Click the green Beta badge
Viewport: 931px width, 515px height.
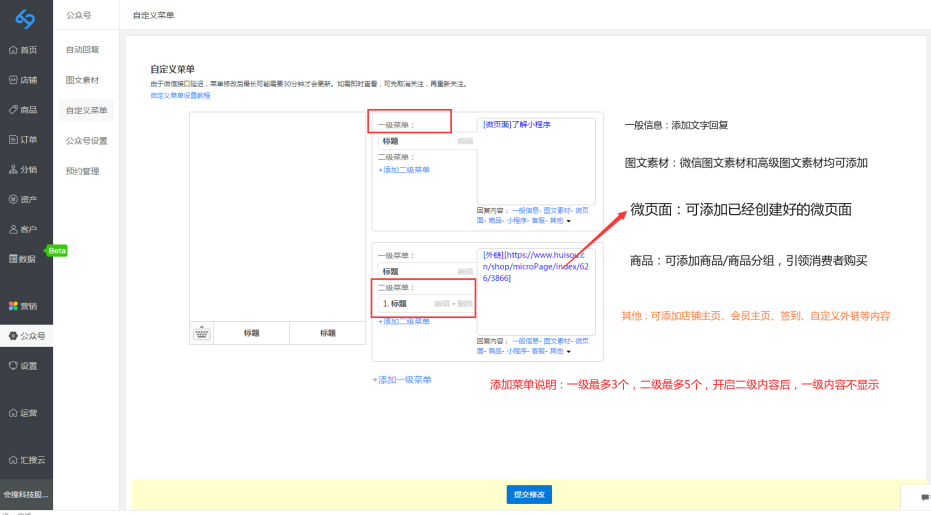pyautogui.click(x=56, y=251)
